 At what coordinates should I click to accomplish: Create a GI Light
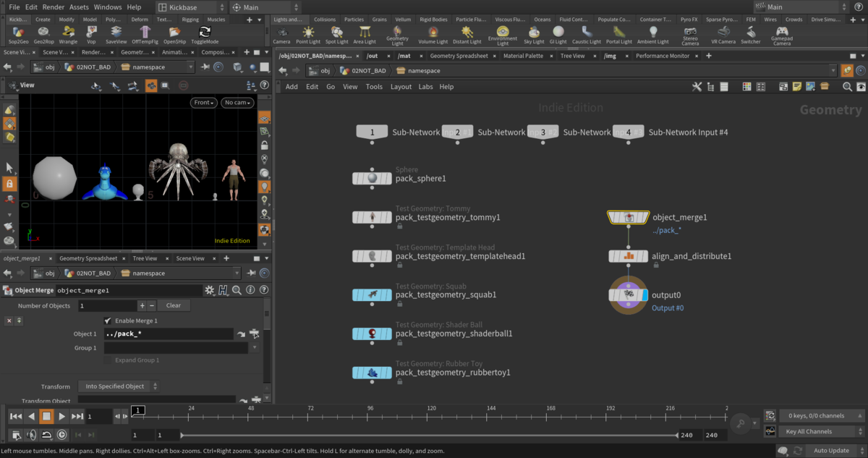coord(558,35)
